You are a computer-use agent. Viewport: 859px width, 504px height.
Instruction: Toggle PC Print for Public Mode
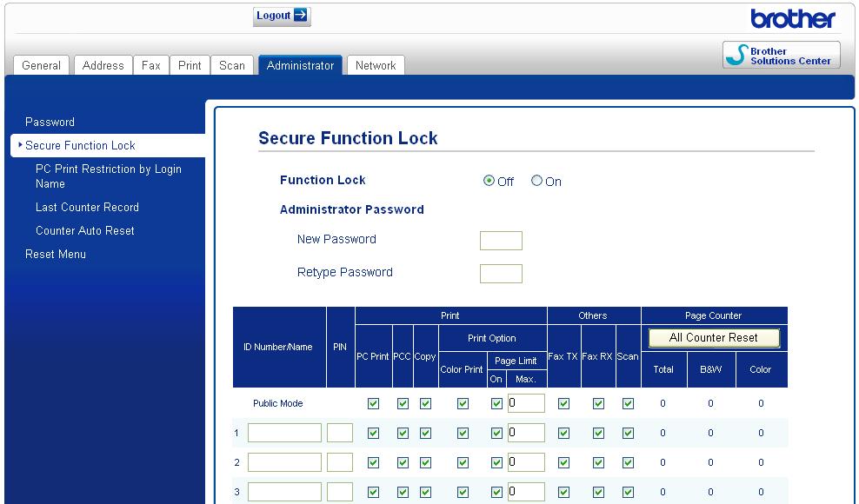click(x=374, y=404)
